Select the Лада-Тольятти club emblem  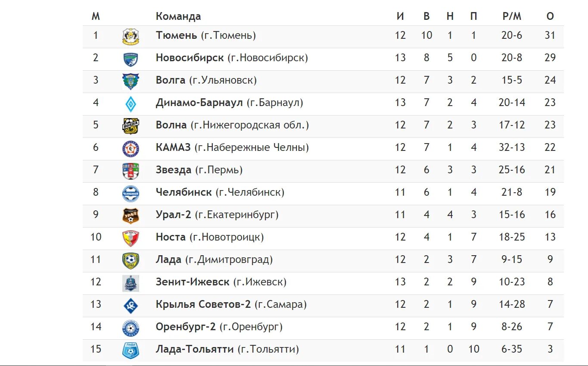coord(131,350)
